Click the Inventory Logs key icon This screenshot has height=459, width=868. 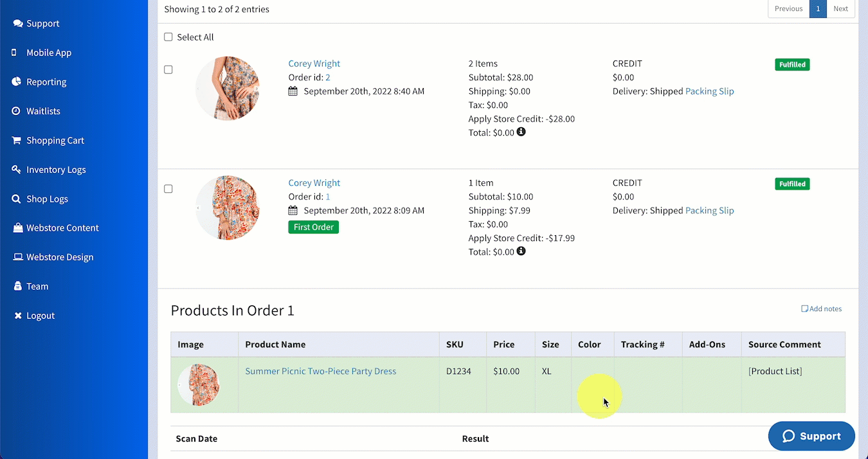(17, 170)
